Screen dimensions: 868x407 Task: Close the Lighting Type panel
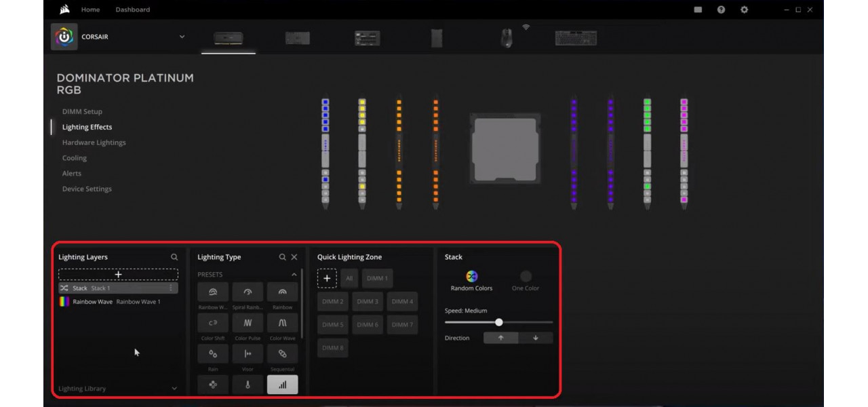(x=294, y=257)
